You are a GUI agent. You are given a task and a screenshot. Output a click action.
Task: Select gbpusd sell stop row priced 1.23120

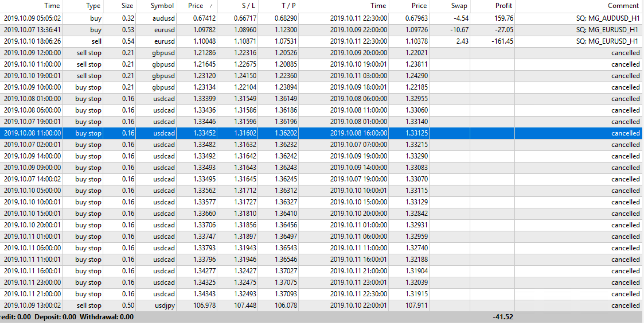204,76
